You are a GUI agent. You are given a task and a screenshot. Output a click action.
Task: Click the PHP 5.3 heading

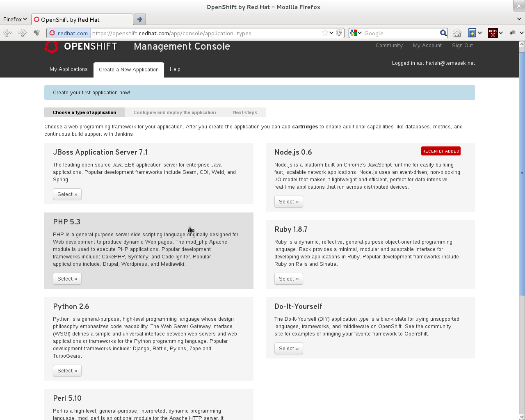66,222
